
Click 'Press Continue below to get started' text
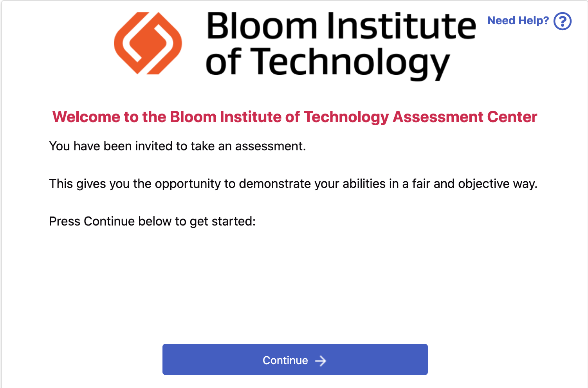click(x=152, y=221)
